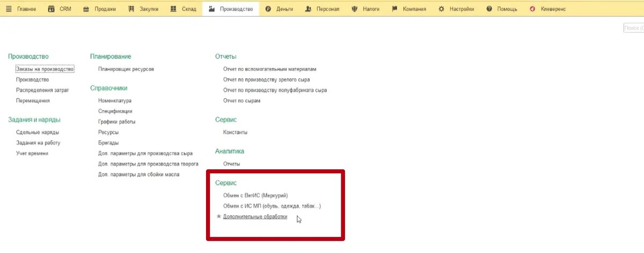Viewport: 644px width, 253px height.
Task: Select the Склад tab label
Action: (188, 10)
